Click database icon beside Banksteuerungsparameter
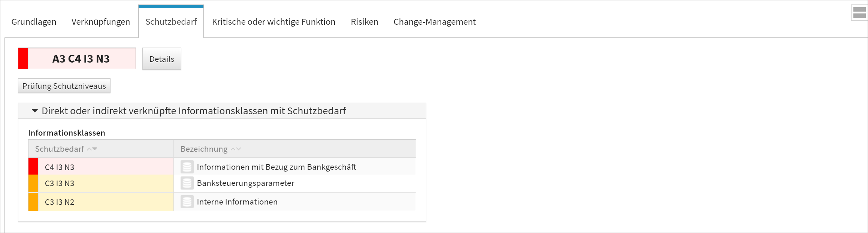 [x=187, y=183]
